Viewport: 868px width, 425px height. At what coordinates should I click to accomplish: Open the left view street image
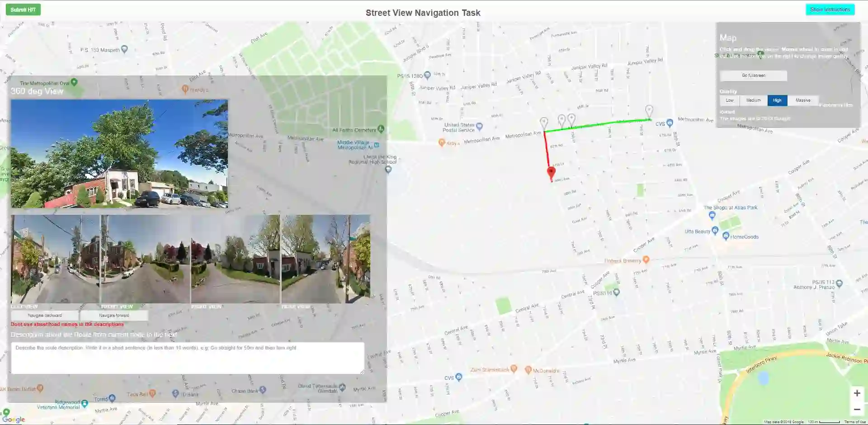[x=55, y=259]
